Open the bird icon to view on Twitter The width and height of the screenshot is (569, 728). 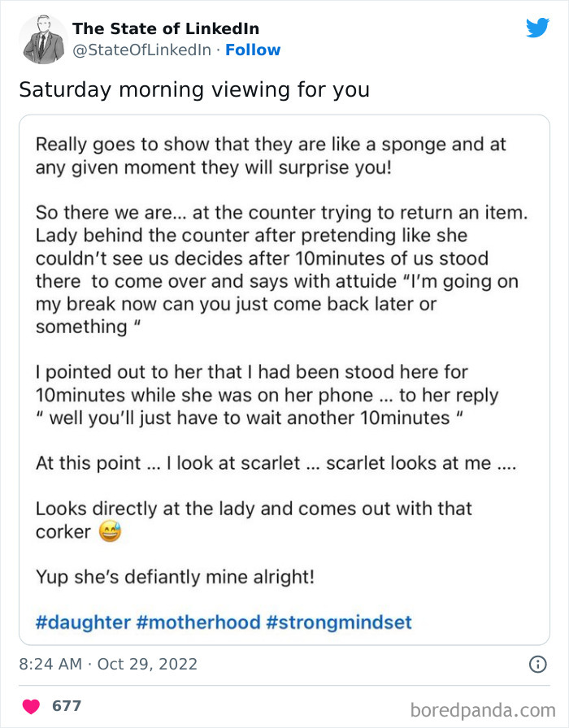(538, 27)
